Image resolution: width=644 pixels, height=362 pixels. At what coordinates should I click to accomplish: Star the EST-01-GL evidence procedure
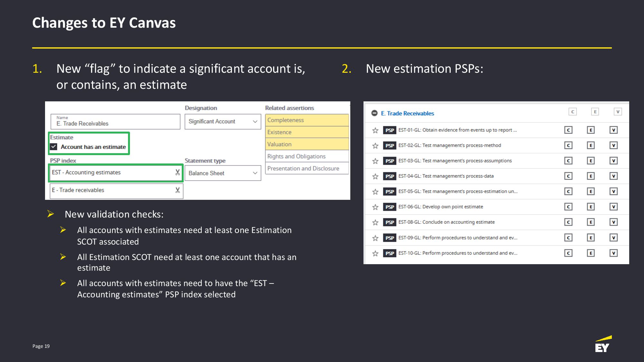(375, 130)
